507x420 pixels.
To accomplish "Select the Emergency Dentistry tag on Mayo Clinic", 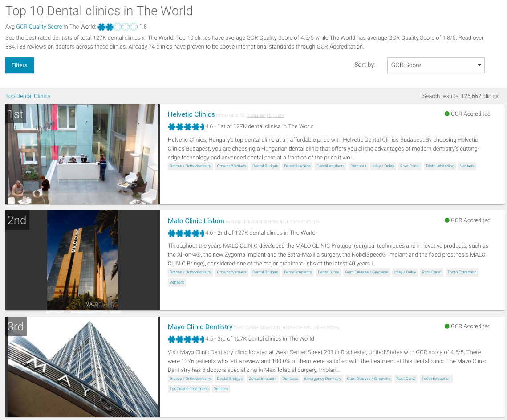I will (322, 379).
